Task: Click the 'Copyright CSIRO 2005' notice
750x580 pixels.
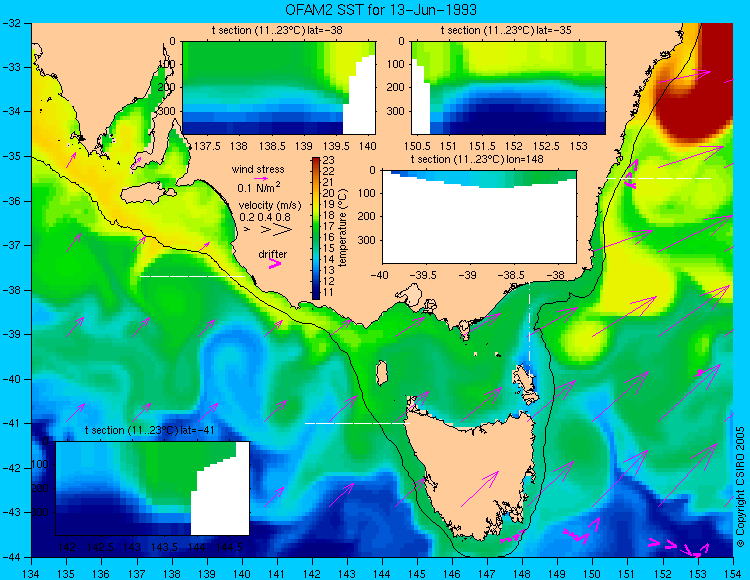Action: pyautogui.click(x=740, y=487)
